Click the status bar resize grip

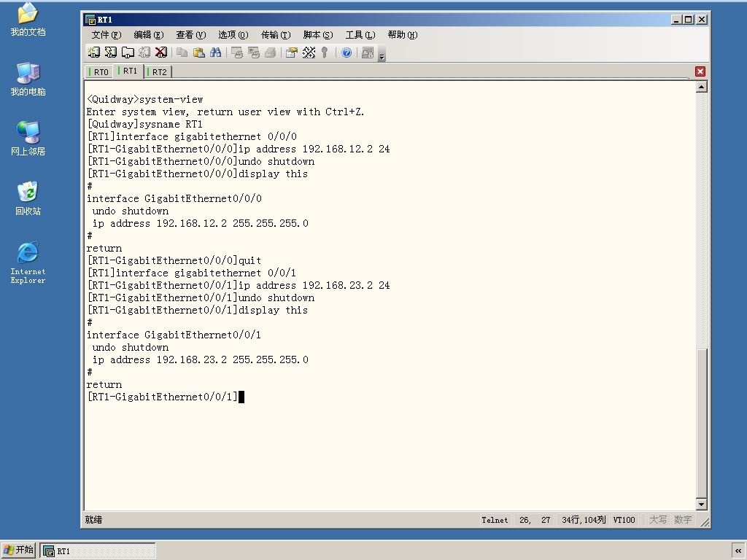point(705,522)
